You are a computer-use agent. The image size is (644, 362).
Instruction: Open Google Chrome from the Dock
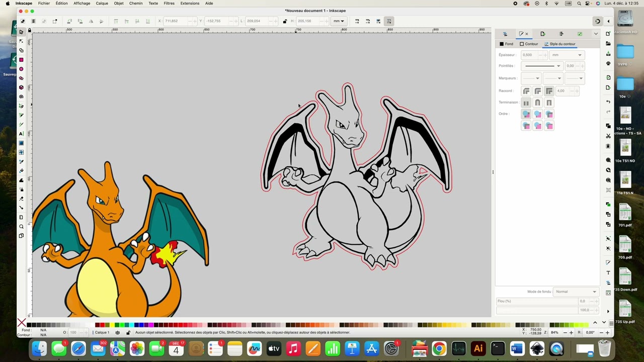[x=439, y=348]
